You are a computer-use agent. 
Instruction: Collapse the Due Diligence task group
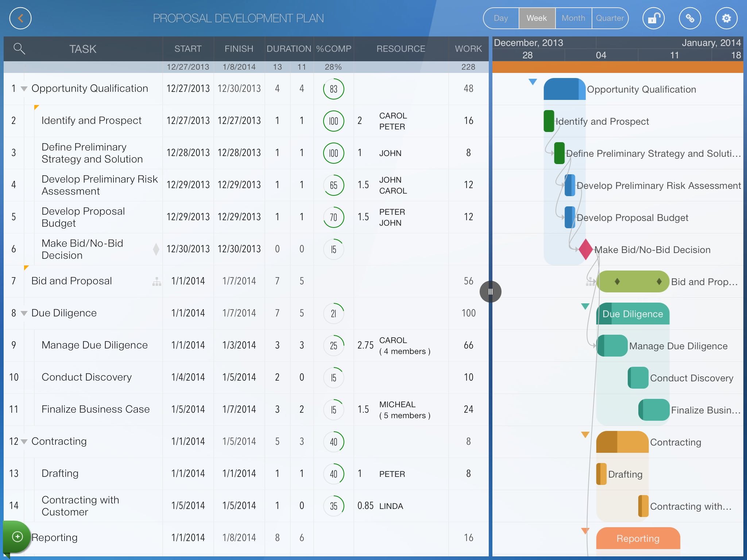24,313
